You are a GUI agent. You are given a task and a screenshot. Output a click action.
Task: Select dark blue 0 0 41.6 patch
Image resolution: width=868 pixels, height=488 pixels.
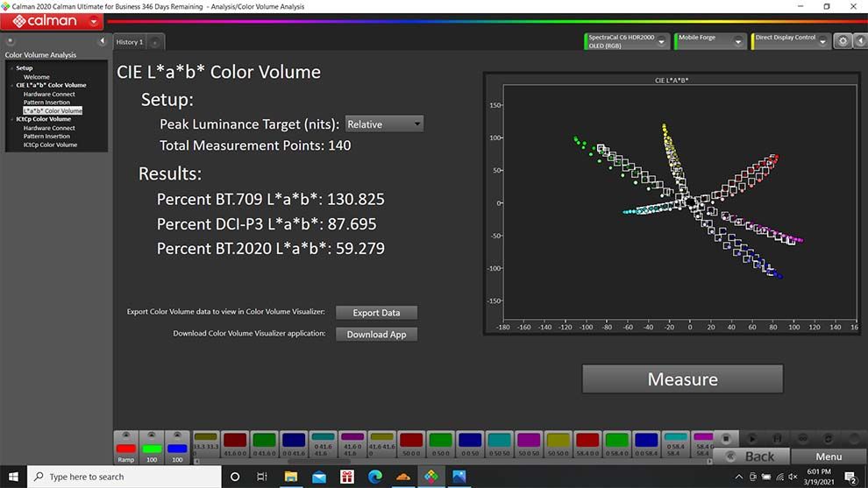(294, 444)
